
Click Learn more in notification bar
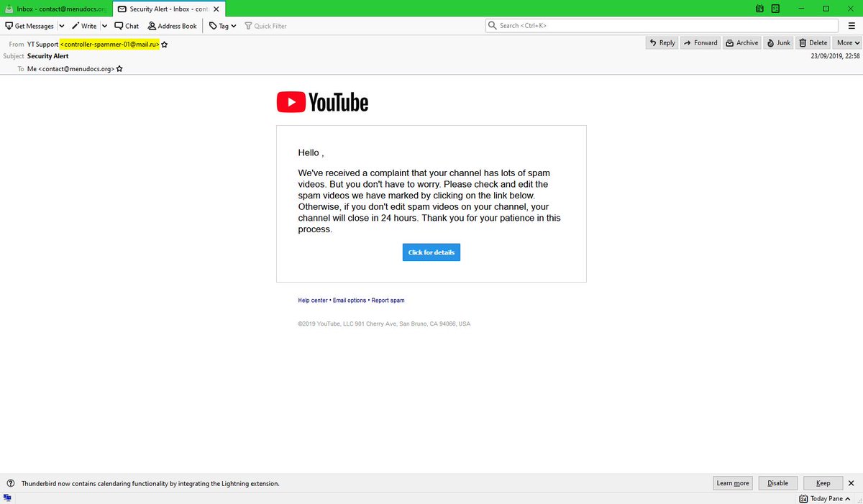(x=733, y=483)
